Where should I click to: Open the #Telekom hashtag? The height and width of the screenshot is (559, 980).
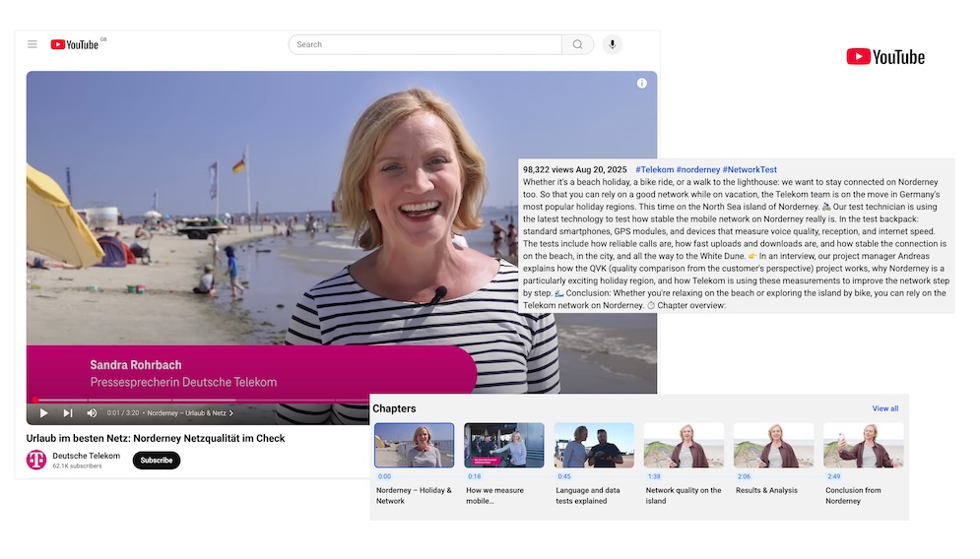(654, 169)
